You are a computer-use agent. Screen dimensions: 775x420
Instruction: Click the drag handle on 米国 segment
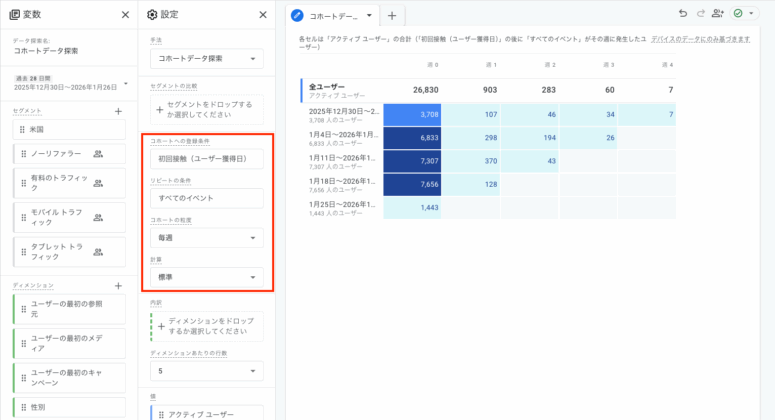22,129
